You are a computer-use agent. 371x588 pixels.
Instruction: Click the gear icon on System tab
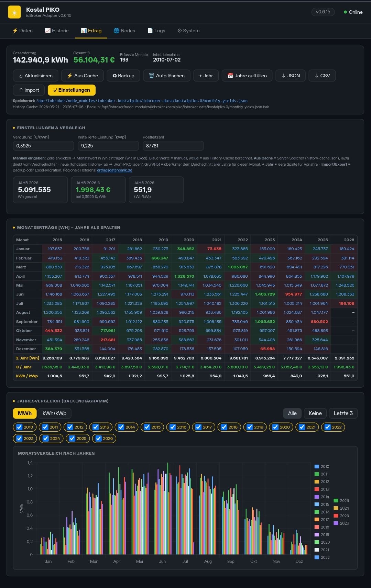point(179,31)
